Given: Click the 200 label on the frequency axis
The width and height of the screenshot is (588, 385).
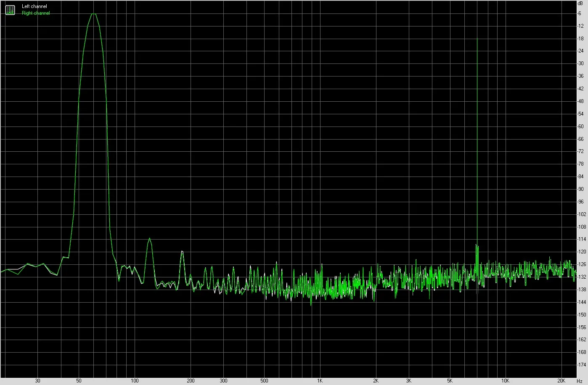Looking at the screenshot, I should [x=191, y=381].
